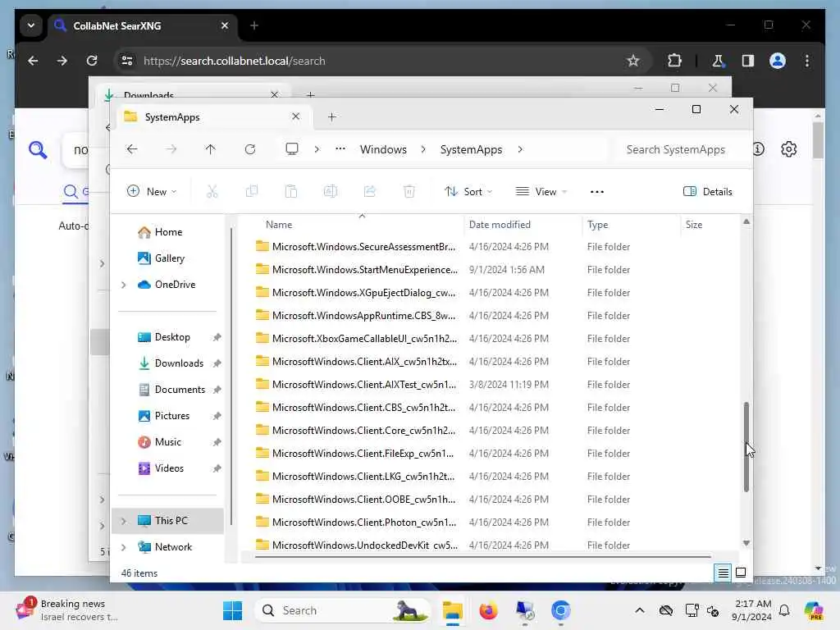
Task: Click the Windows taskbar Search box
Action: click(x=344, y=610)
